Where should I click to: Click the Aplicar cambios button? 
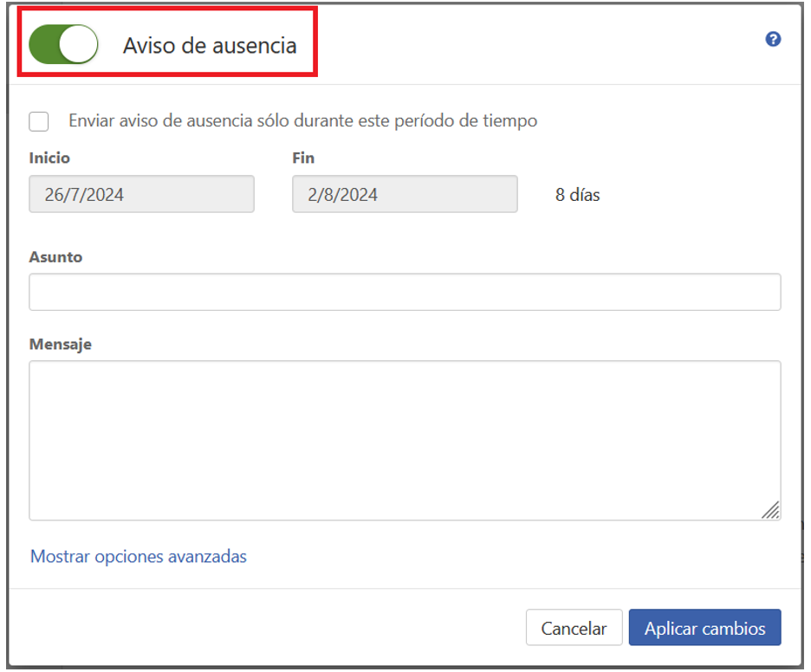coord(704,628)
